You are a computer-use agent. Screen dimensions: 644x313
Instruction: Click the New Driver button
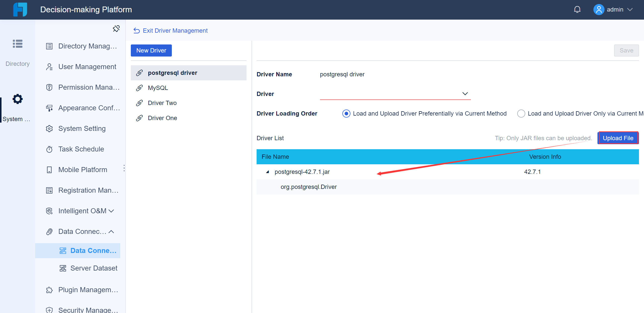coord(151,50)
